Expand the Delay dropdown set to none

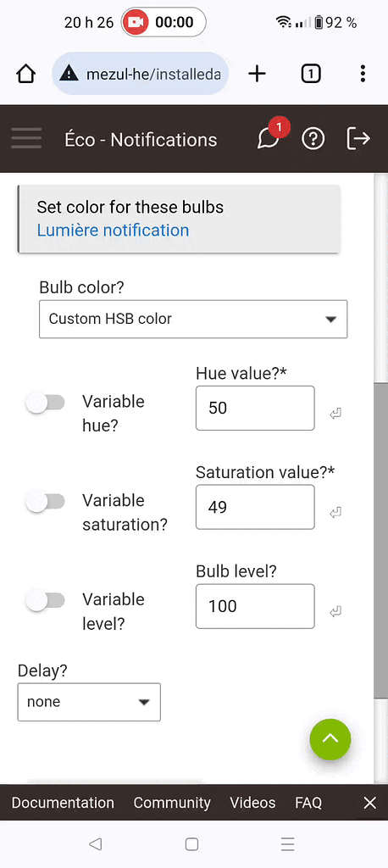pos(89,702)
